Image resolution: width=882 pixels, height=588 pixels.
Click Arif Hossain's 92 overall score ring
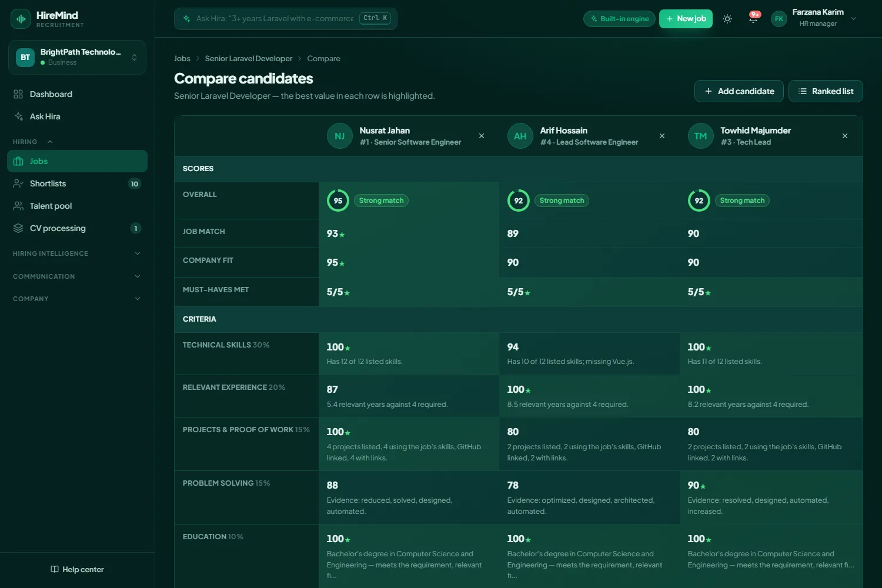(x=519, y=201)
